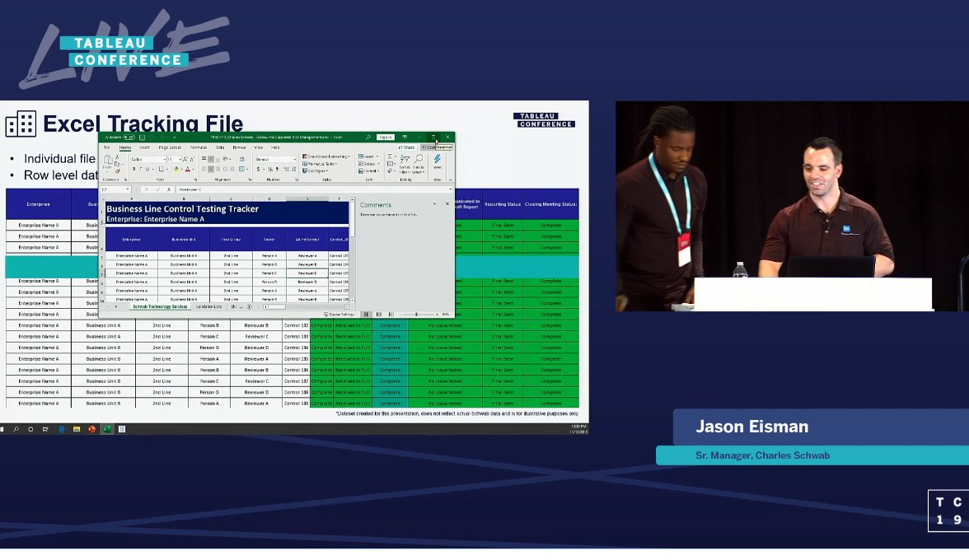Adjust the Excel zoom slider

(417, 315)
